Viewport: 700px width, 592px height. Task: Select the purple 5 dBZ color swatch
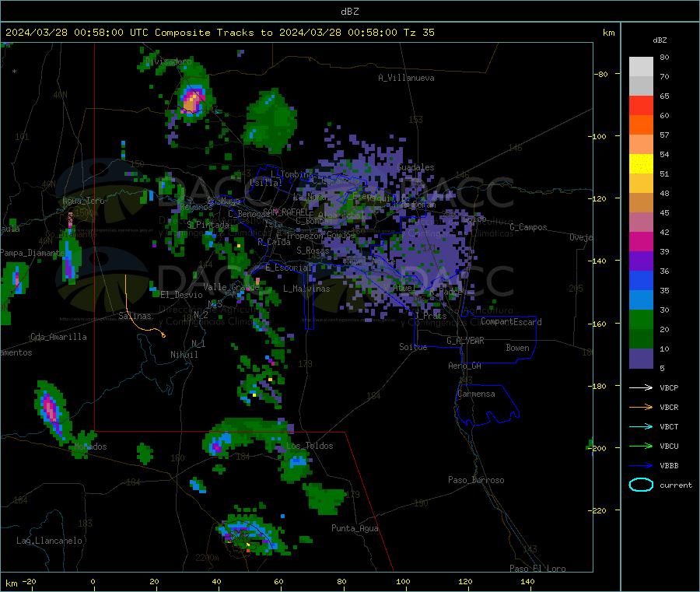tap(641, 359)
